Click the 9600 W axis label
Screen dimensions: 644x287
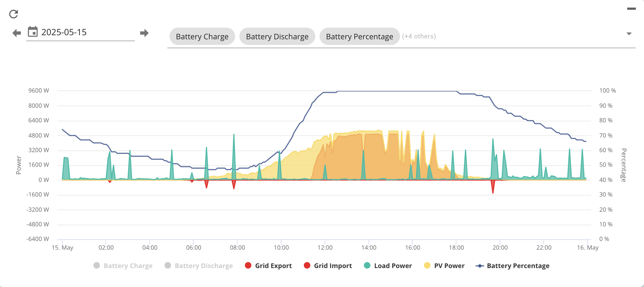[39, 90]
